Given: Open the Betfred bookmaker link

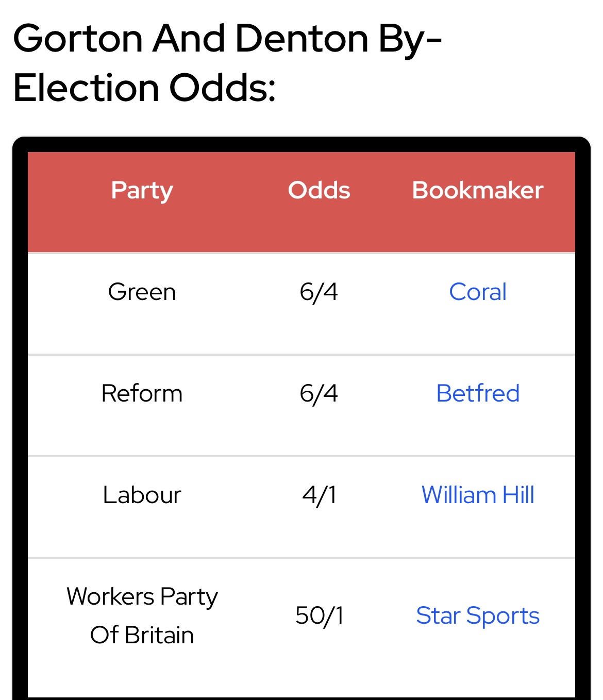Looking at the screenshot, I should [x=477, y=393].
